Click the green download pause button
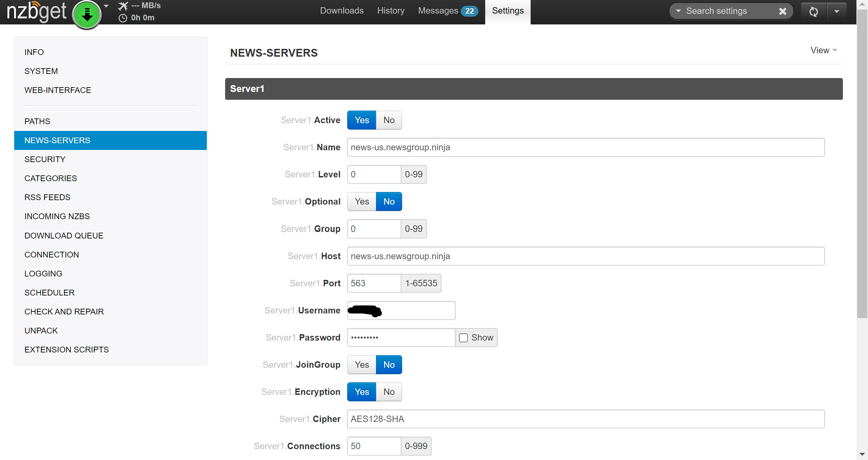The height and width of the screenshot is (460, 868). 87,14
